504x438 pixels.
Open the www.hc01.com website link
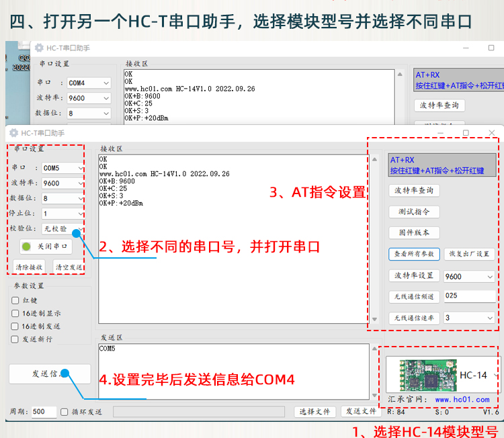click(462, 400)
